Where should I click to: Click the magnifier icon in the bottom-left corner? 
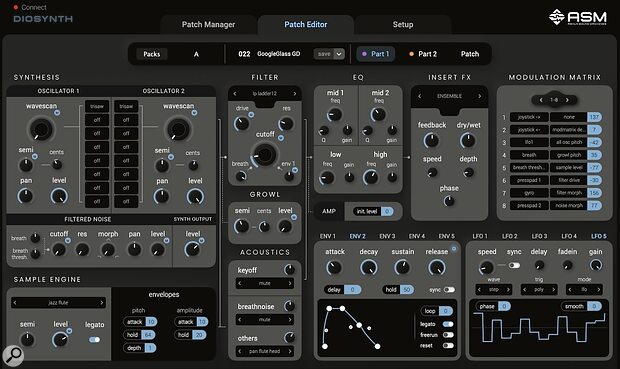(x=13, y=355)
